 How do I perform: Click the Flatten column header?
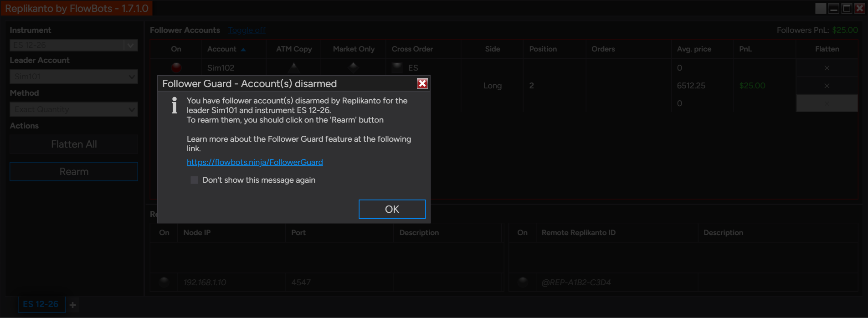(827, 49)
